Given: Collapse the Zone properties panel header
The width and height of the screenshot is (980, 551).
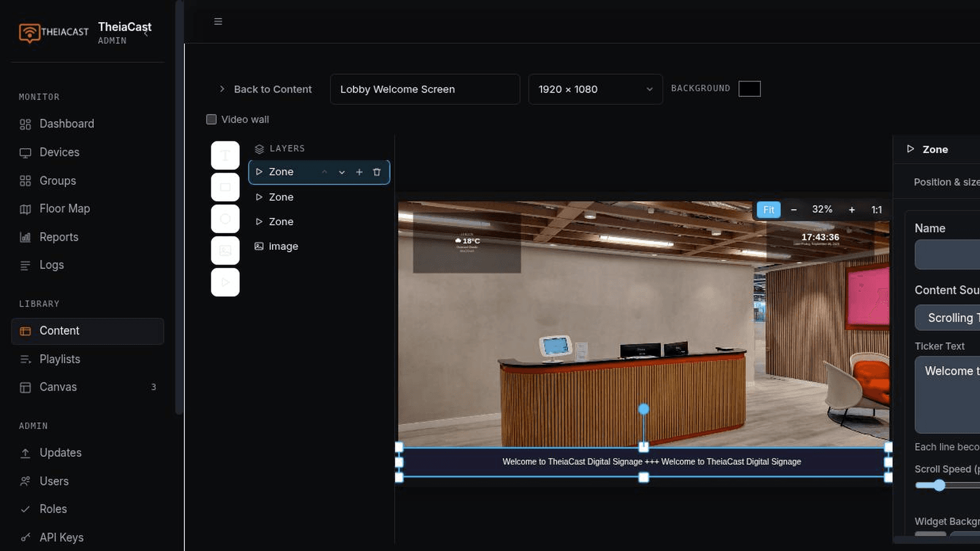Looking at the screenshot, I should 937,149.
